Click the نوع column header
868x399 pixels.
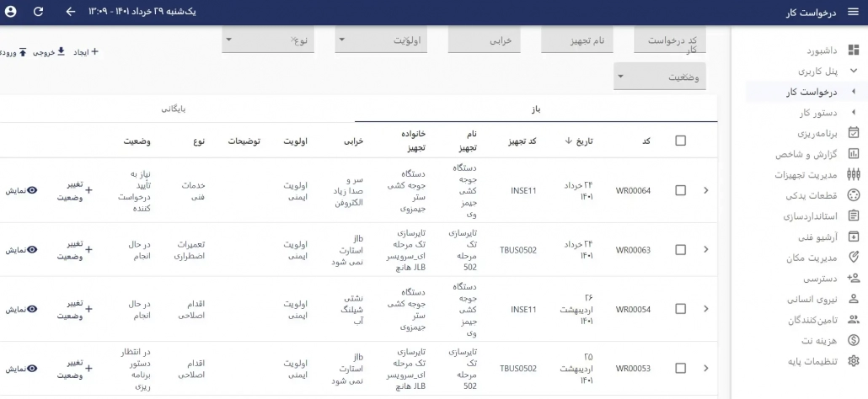coord(199,141)
